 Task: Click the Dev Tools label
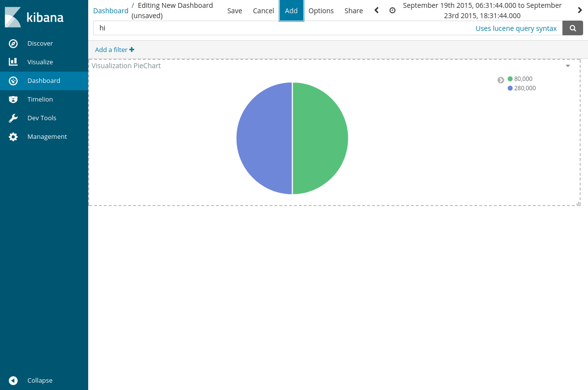[42, 118]
